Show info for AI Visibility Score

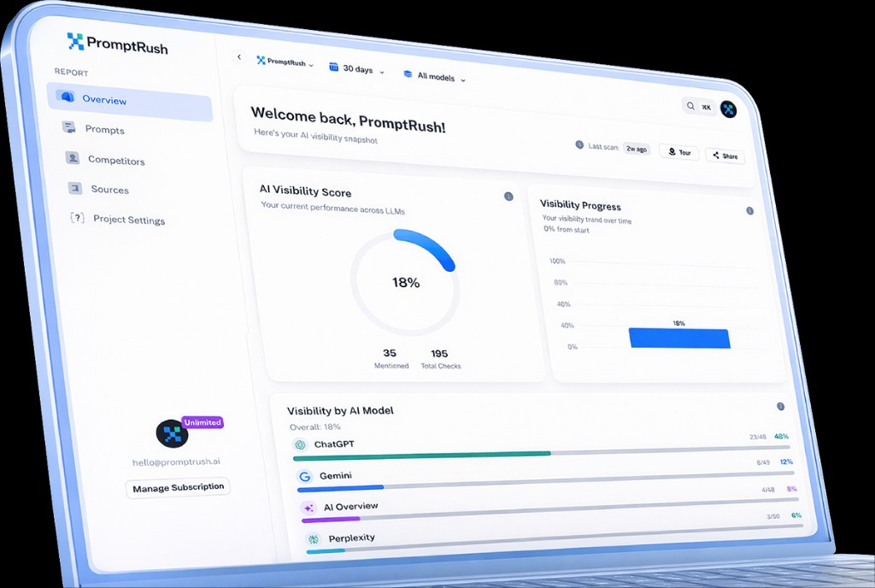[x=508, y=197]
